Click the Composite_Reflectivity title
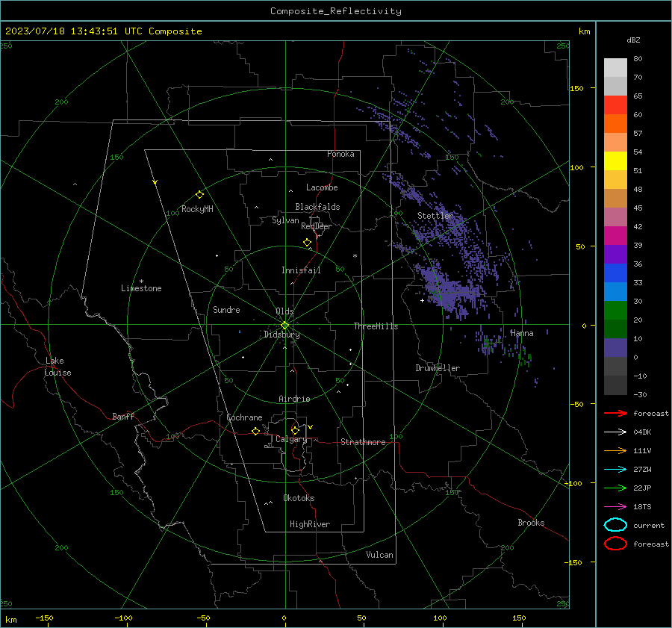This screenshot has width=672, height=628. click(336, 11)
